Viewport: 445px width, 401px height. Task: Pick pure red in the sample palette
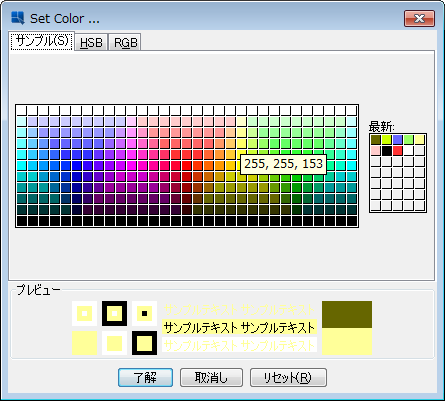[x=187, y=165]
